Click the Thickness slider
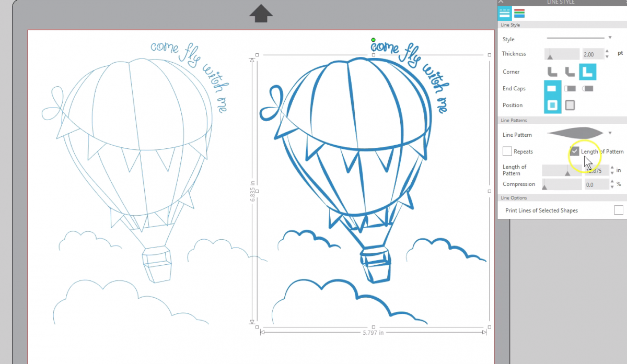 [562, 54]
